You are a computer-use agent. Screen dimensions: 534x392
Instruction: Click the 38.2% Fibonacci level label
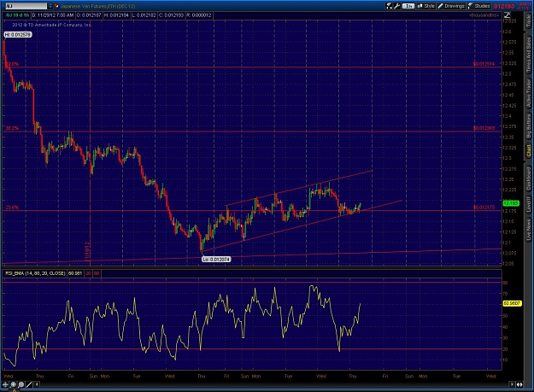click(x=12, y=128)
